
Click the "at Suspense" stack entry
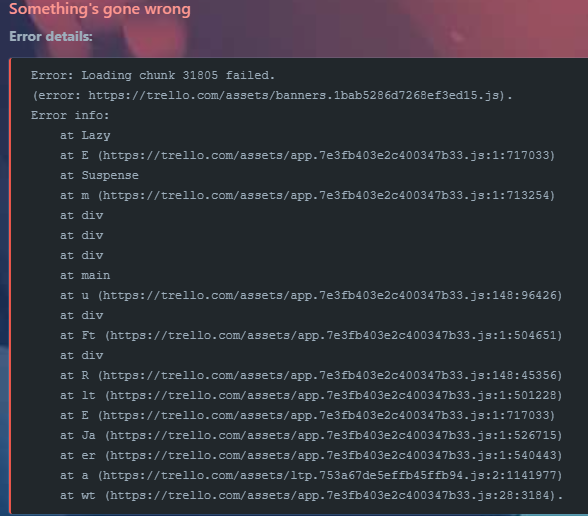tap(99, 175)
